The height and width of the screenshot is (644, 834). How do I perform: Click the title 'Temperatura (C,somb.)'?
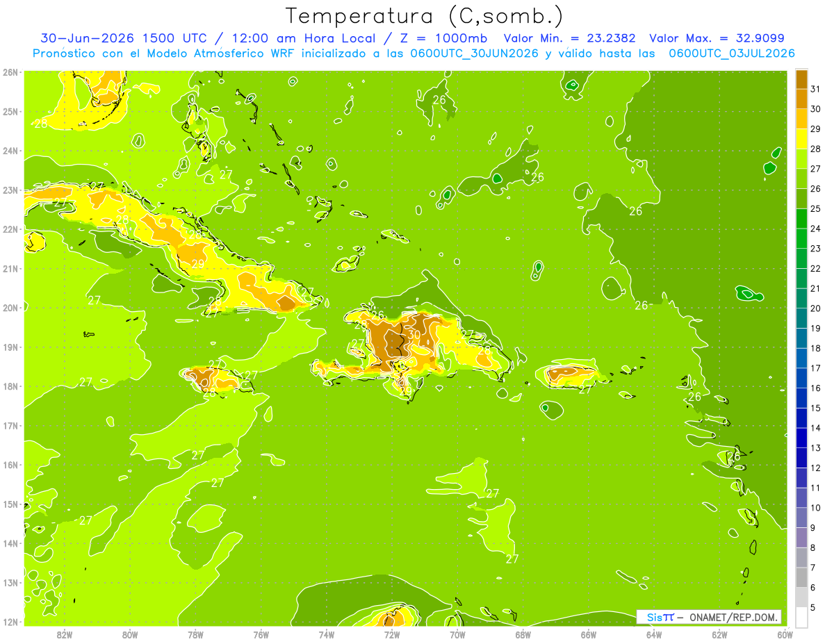[425, 16]
